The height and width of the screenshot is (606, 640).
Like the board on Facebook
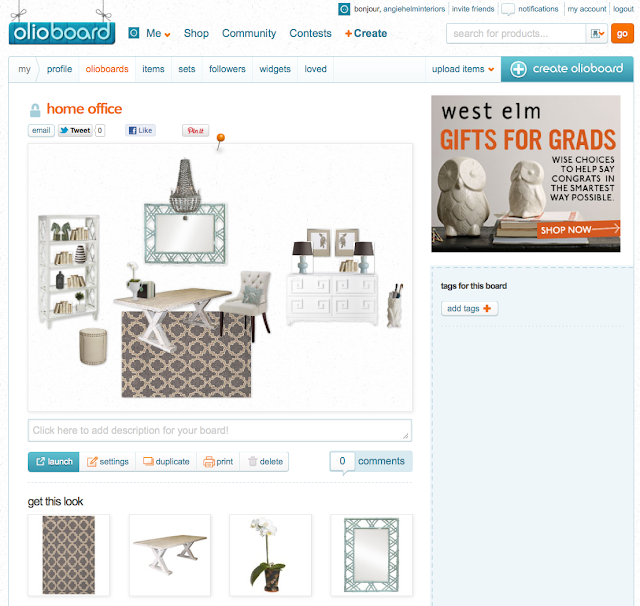coord(140,131)
